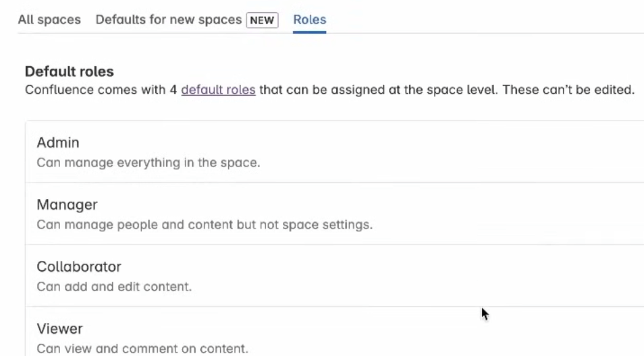Open the default roles hyperlink
The height and width of the screenshot is (356, 644).
click(218, 90)
